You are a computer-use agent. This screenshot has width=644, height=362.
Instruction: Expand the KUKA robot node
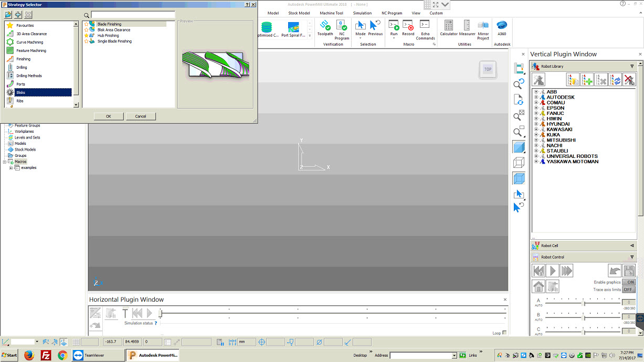[536, 135]
